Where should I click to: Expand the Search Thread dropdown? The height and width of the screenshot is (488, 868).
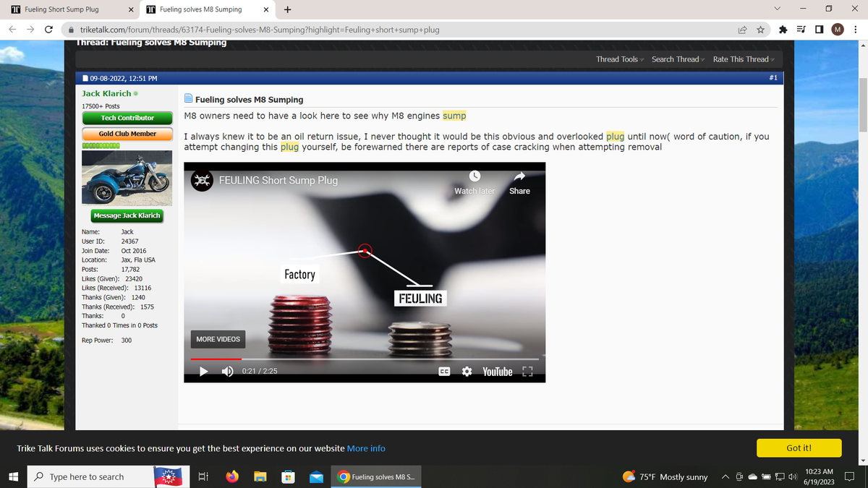coord(678,59)
